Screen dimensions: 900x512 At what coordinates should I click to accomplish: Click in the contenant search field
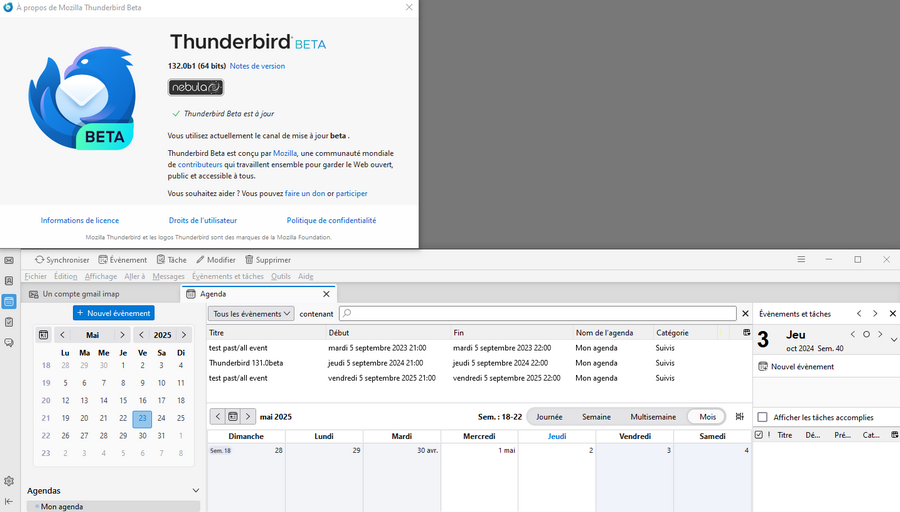(537, 313)
